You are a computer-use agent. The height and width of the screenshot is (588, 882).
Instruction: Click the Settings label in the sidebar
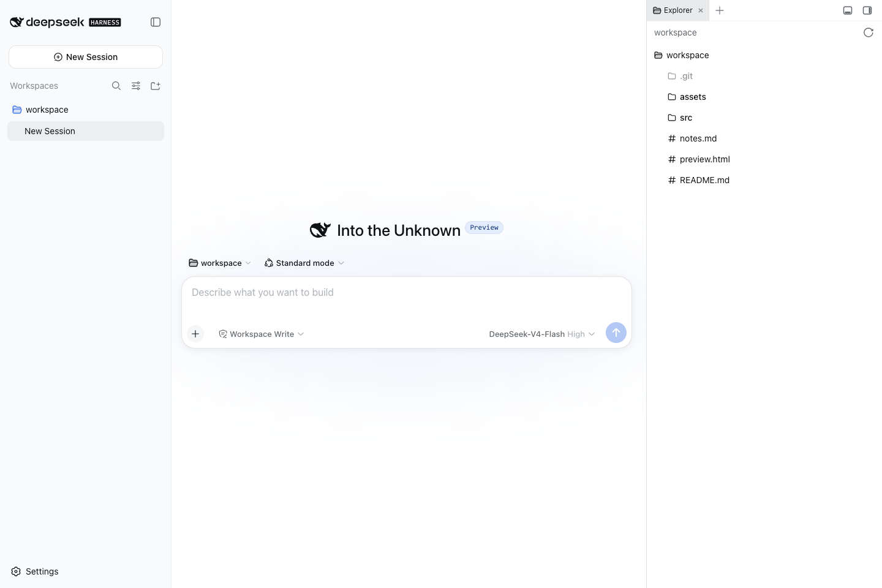[x=42, y=571]
